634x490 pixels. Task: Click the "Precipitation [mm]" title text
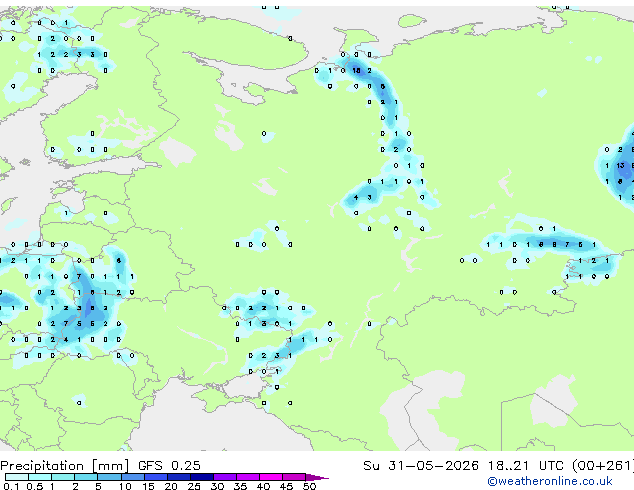[x=65, y=466]
